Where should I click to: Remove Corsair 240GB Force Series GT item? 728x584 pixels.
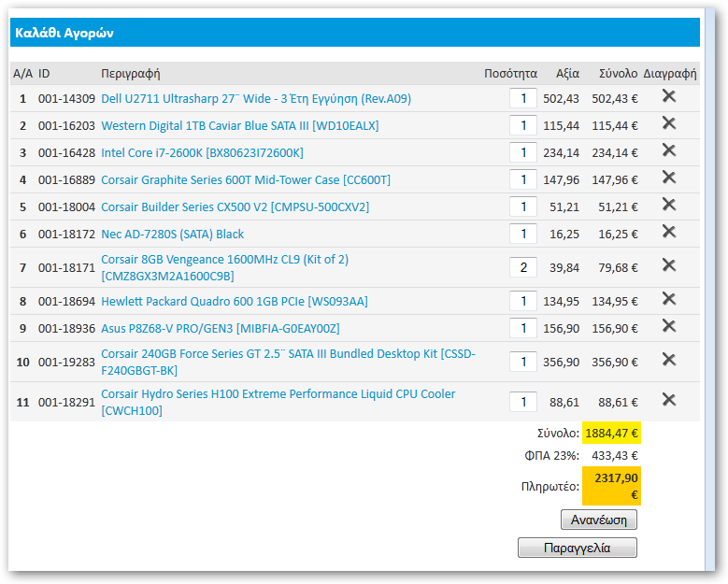pyautogui.click(x=668, y=360)
